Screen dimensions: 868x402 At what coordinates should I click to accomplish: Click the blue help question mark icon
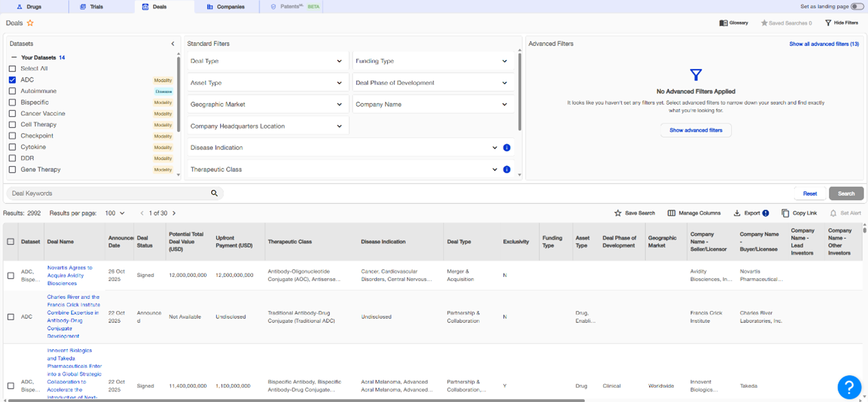pyautogui.click(x=849, y=387)
